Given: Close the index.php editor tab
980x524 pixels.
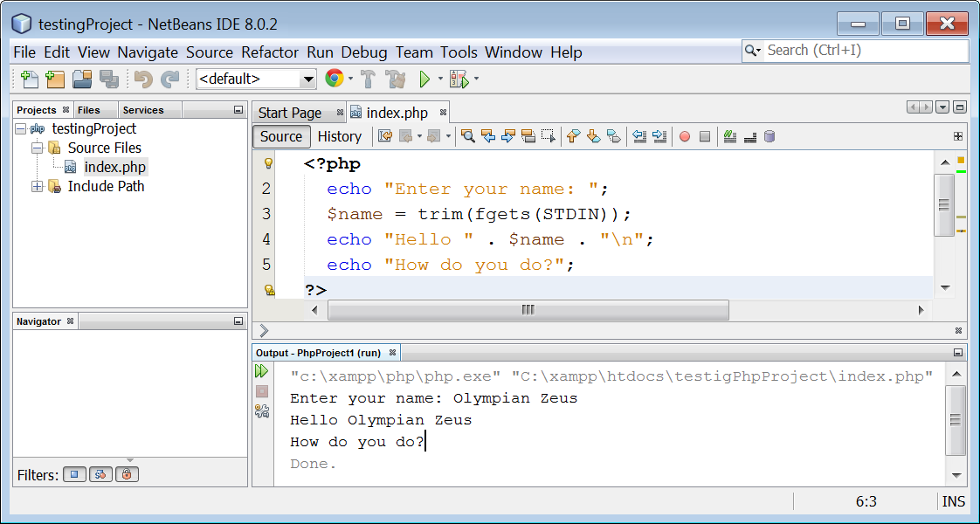Looking at the screenshot, I should coord(443,113).
